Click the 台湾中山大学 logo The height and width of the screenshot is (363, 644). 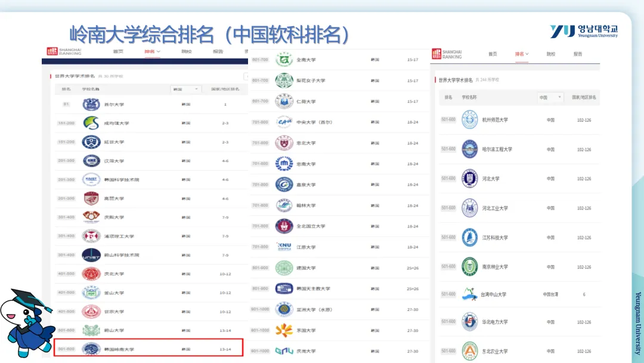(469, 294)
